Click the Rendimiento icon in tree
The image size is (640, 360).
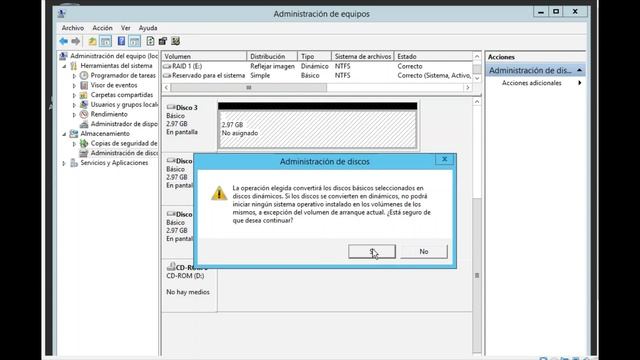click(x=84, y=114)
